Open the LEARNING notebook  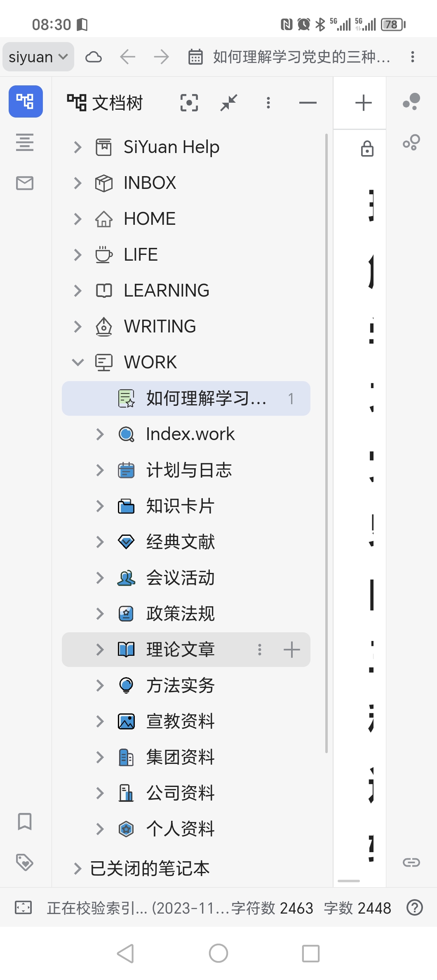click(x=166, y=291)
